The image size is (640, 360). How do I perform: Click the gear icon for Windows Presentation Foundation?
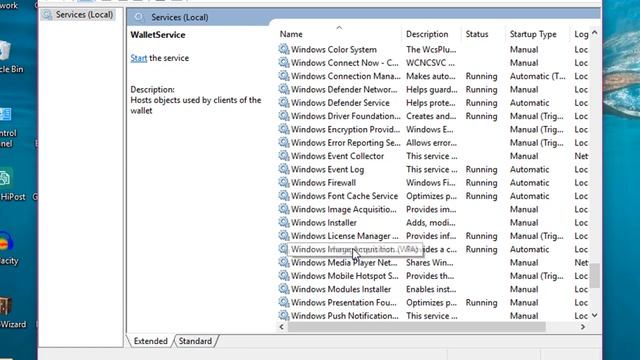pyautogui.click(x=284, y=302)
